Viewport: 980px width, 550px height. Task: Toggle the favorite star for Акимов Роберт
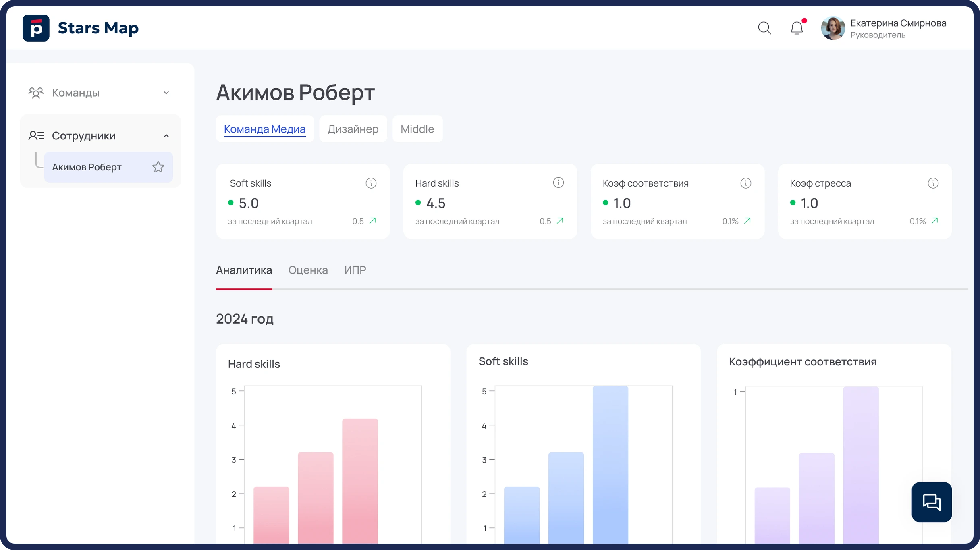tap(158, 167)
